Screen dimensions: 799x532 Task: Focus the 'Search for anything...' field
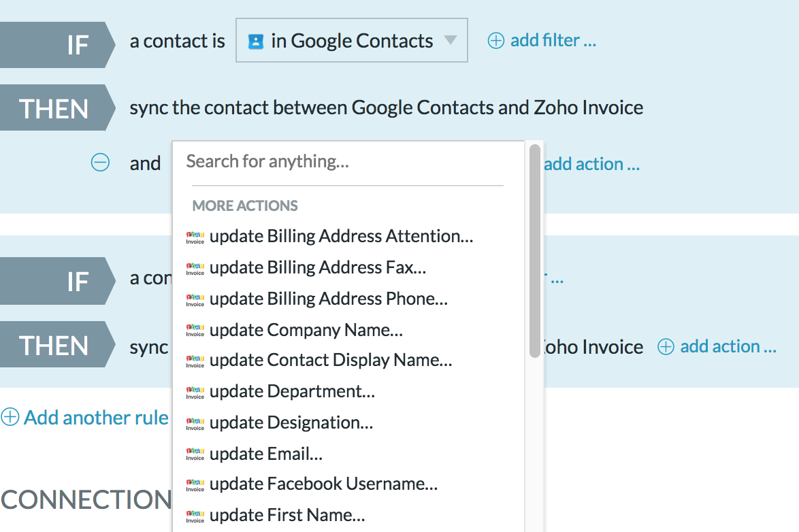(347, 161)
